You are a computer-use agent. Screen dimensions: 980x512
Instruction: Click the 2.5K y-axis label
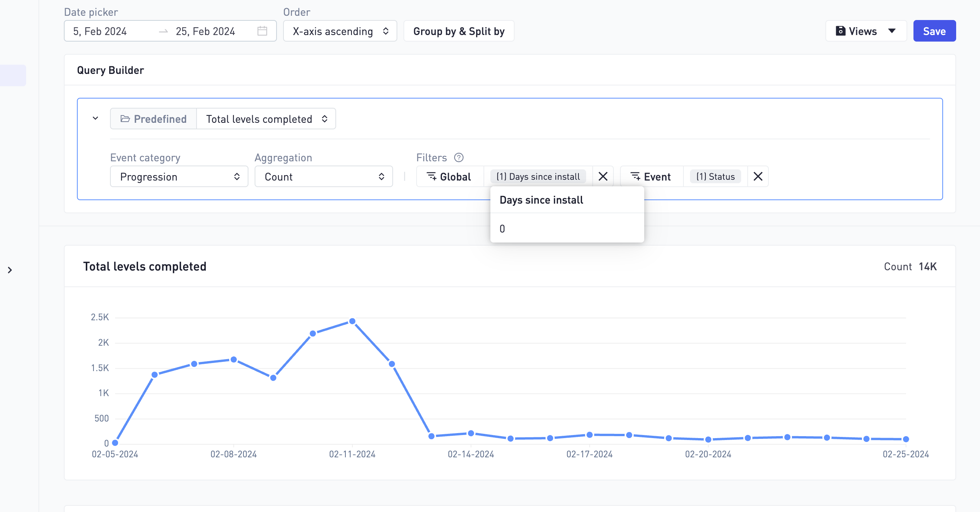[x=100, y=317]
